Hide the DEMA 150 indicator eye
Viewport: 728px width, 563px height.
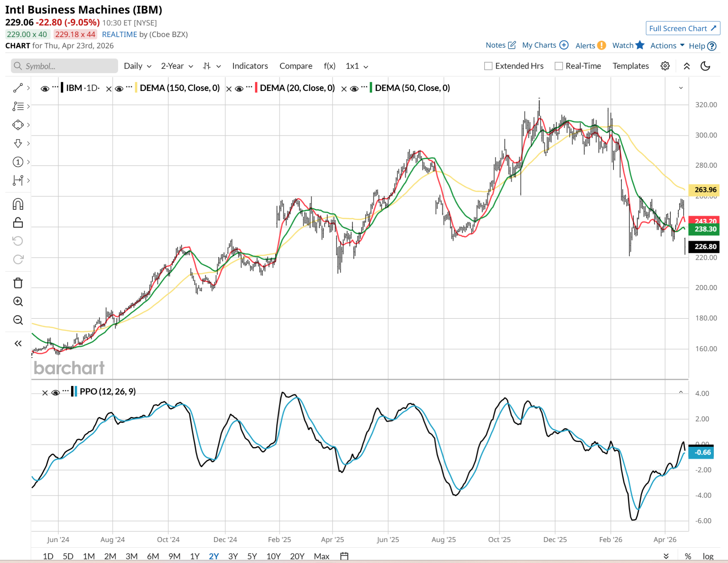pyautogui.click(x=119, y=89)
